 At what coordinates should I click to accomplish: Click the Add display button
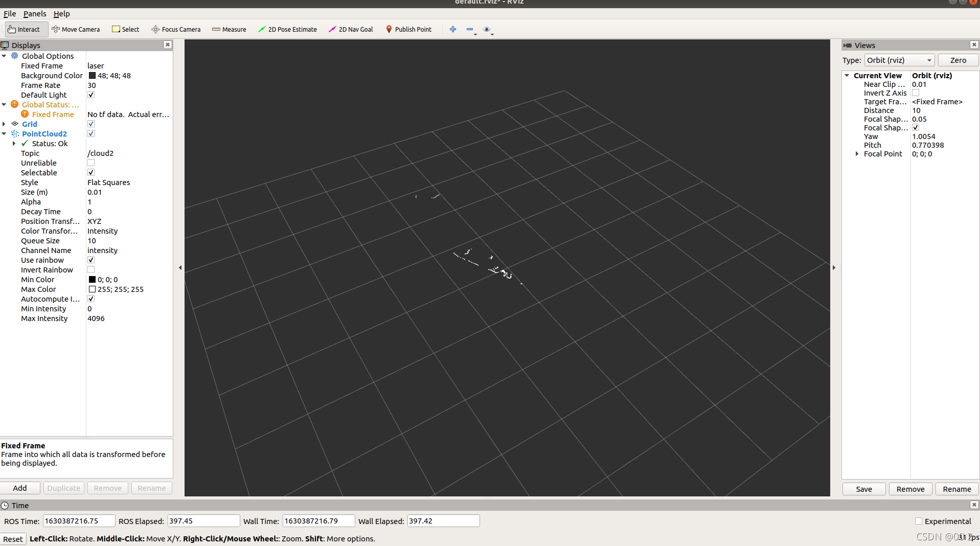20,488
